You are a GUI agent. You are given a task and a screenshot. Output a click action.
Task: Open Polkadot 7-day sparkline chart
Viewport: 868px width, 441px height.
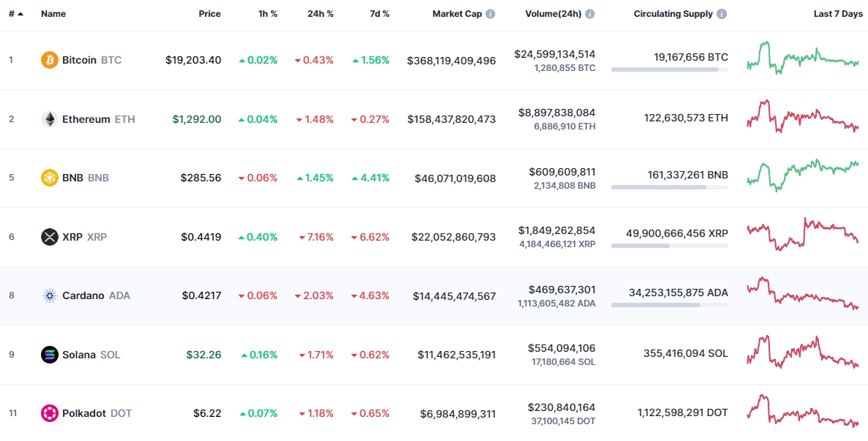(803, 410)
